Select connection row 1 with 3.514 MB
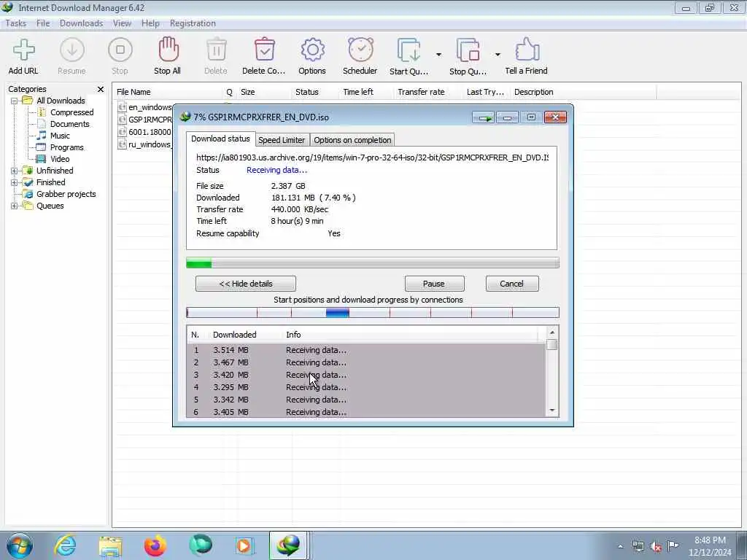The image size is (747, 560). [x=366, y=350]
